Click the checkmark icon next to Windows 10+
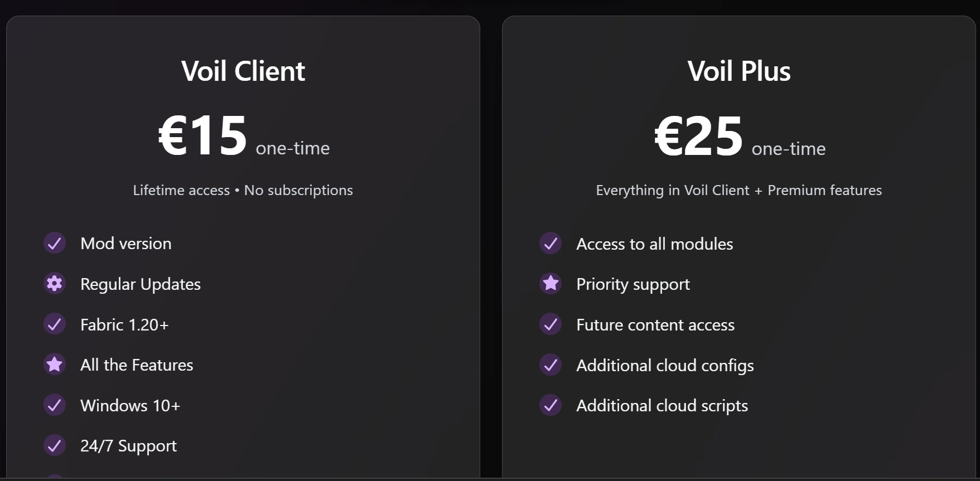The height and width of the screenshot is (481, 980). coord(55,405)
